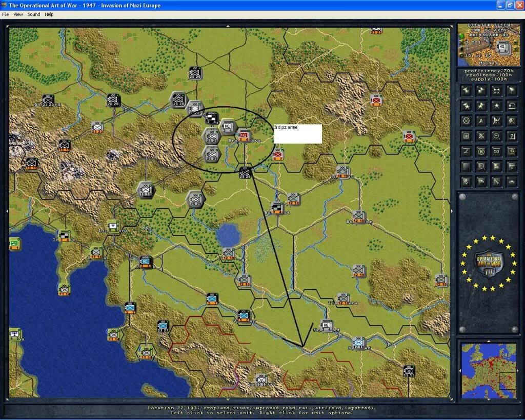Click the mini-map left arrow
Screen dimensions: 525x420
pyautogui.click(x=460, y=370)
